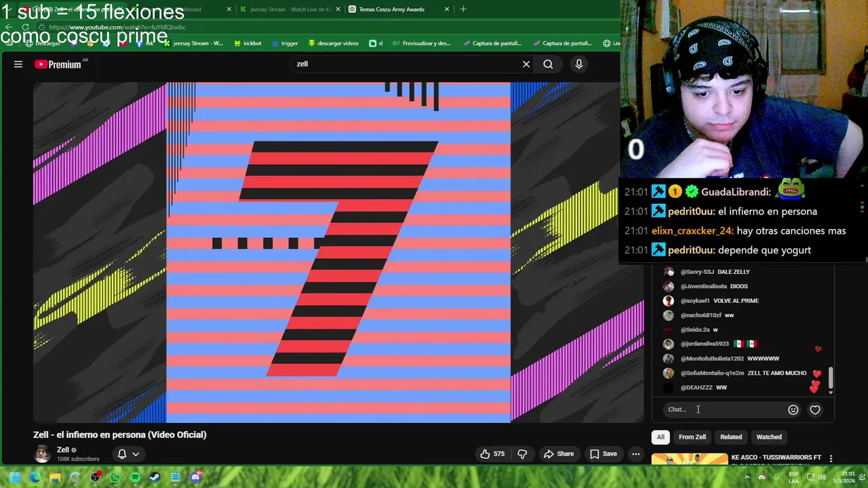Select the 'From Zell' filter chip
The image size is (868, 488).
(692, 437)
